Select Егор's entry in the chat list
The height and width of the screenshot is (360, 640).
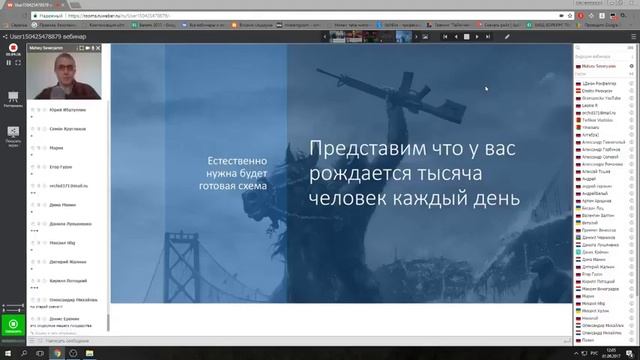click(x=67, y=170)
